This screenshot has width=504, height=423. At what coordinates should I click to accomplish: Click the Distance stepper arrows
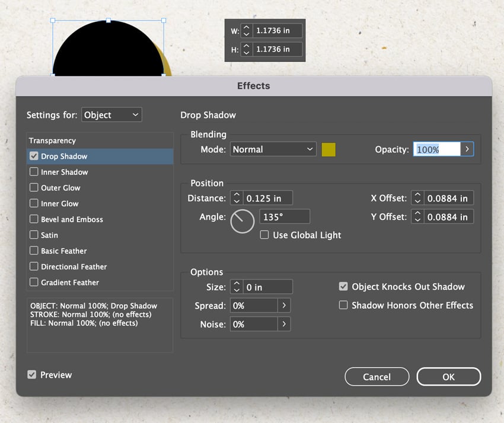(237, 198)
